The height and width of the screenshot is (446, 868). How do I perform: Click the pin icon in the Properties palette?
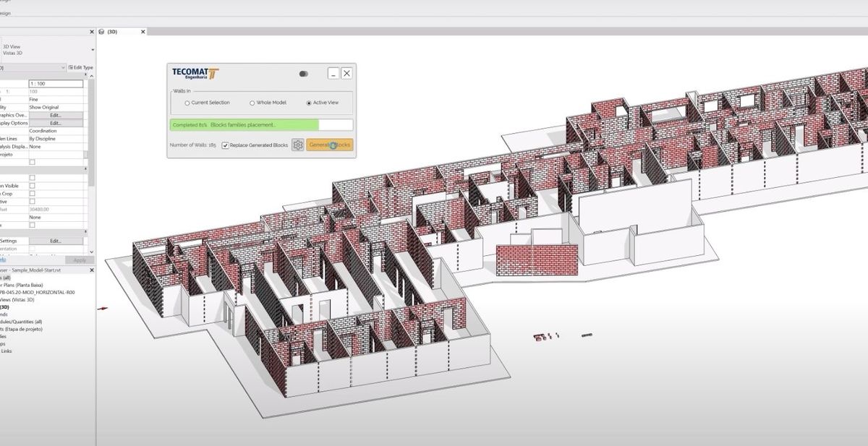(85, 74)
